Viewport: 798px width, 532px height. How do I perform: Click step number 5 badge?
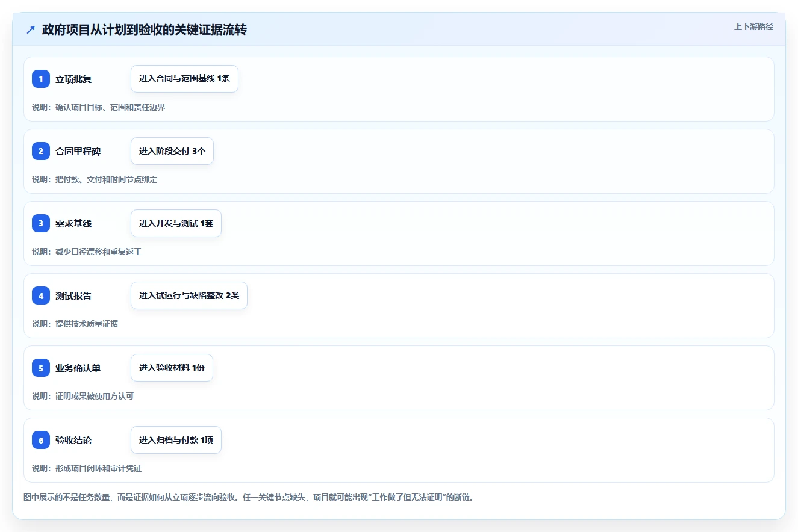pyautogui.click(x=41, y=368)
